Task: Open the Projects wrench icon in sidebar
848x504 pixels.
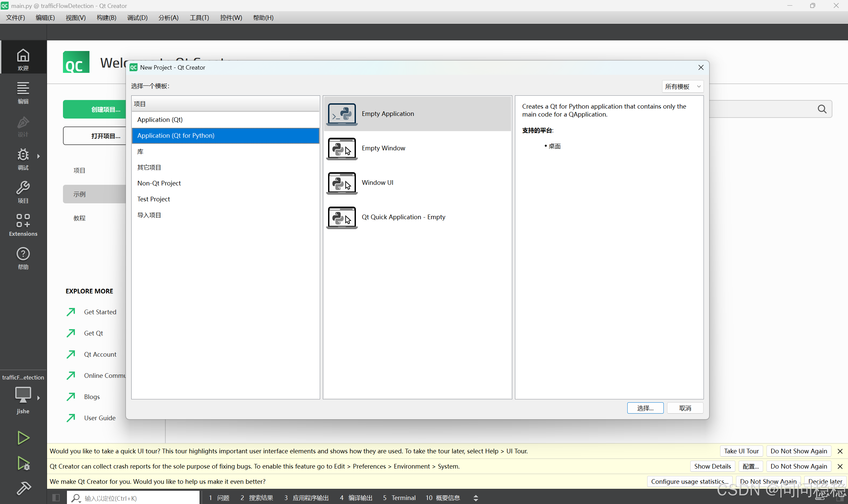Action: click(x=23, y=191)
